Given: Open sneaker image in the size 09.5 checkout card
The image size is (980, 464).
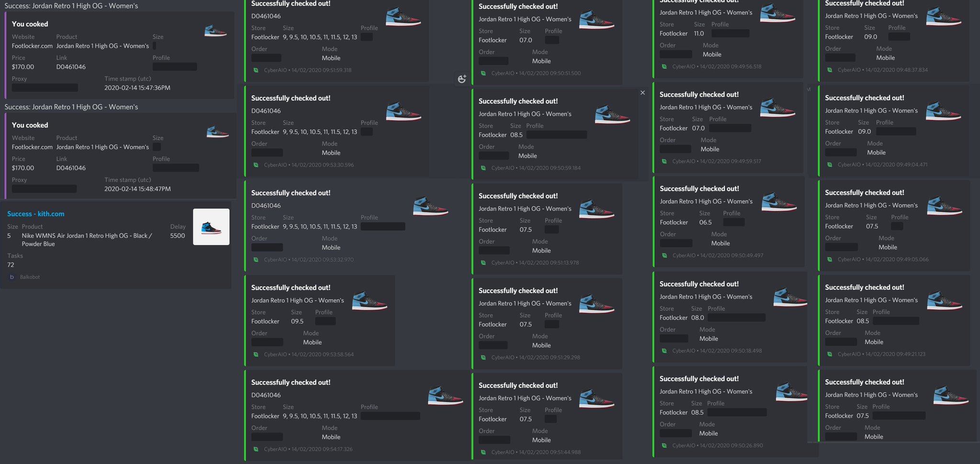Looking at the screenshot, I should [369, 301].
